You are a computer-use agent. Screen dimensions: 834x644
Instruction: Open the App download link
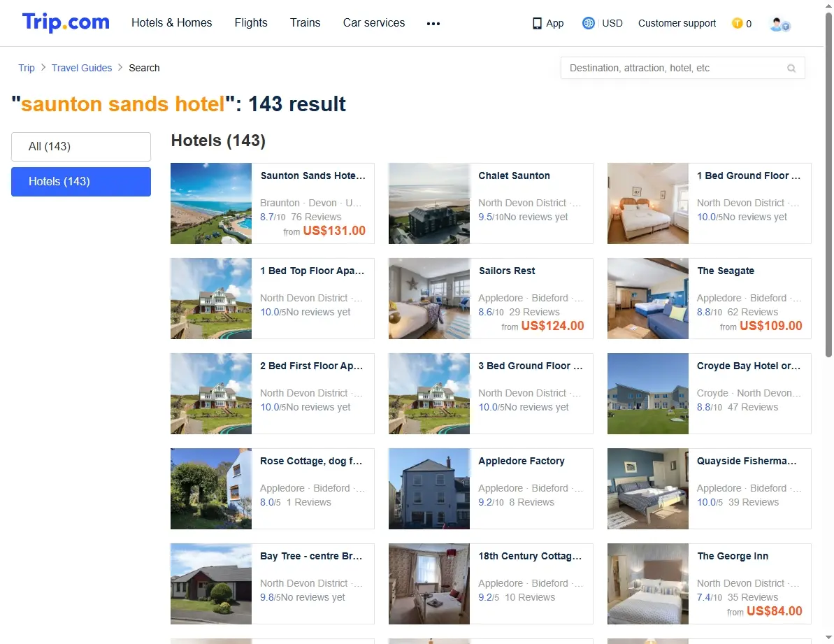tap(555, 23)
